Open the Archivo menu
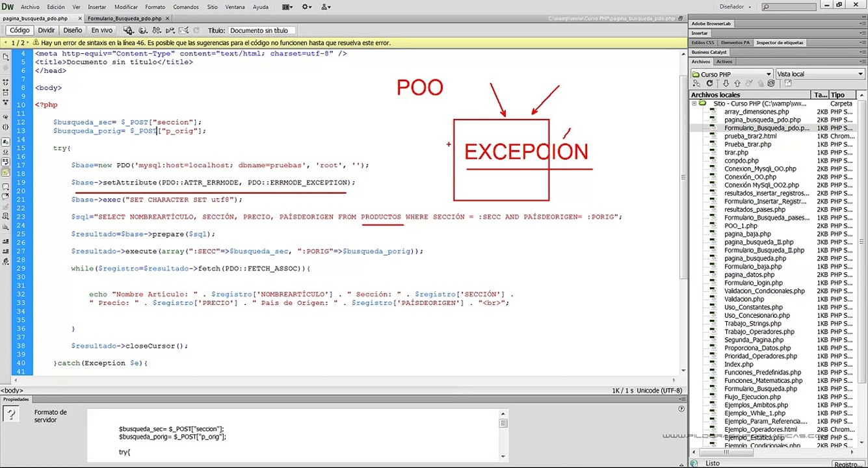The height and width of the screenshot is (468, 868). pyautogui.click(x=30, y=6)
